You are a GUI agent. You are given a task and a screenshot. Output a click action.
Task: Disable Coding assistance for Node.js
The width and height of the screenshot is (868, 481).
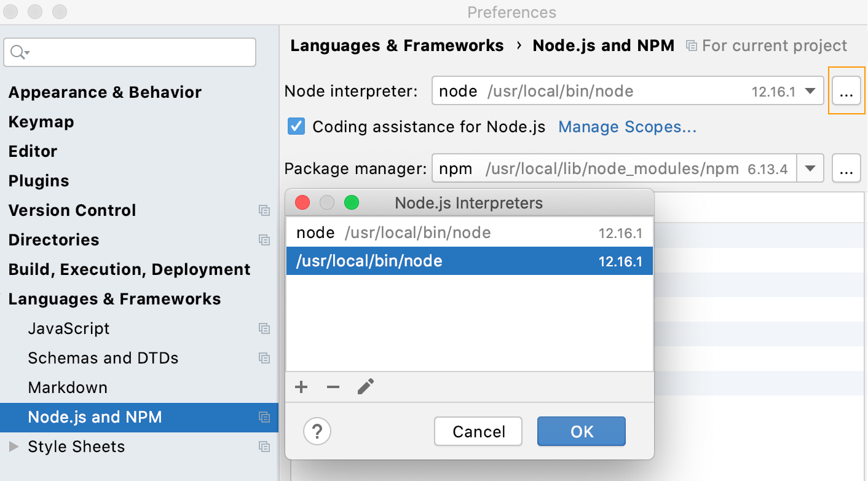click(296, 127)
